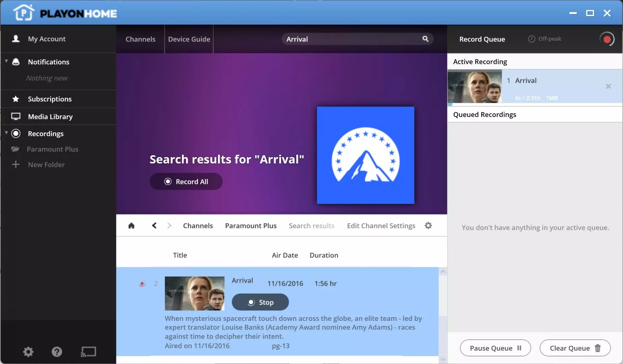Click the red recording indicator beside Arrival
623x364 pixels.
click(142, 284)
